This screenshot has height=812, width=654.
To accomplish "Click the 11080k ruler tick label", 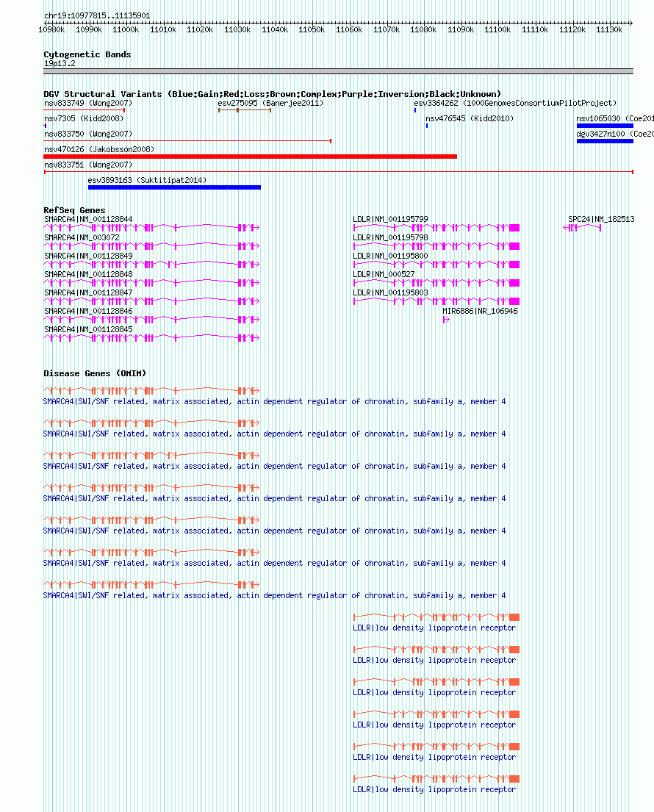I will click(423, 29).
